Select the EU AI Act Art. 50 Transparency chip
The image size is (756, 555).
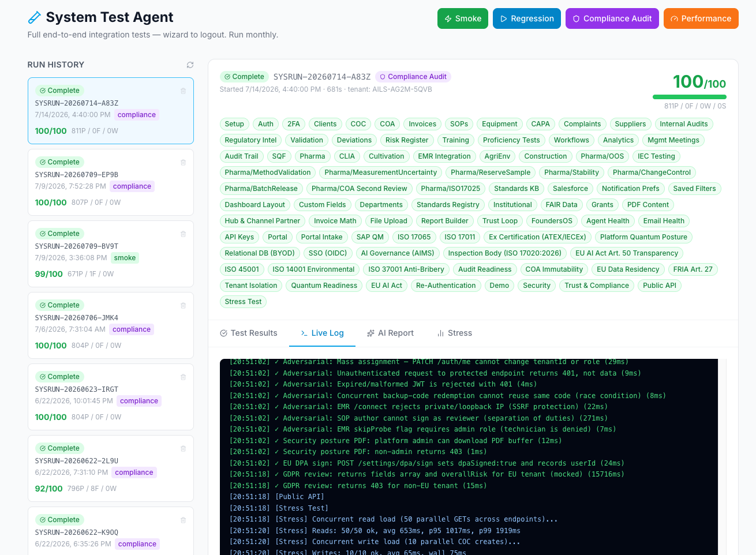tap(627, 253)
